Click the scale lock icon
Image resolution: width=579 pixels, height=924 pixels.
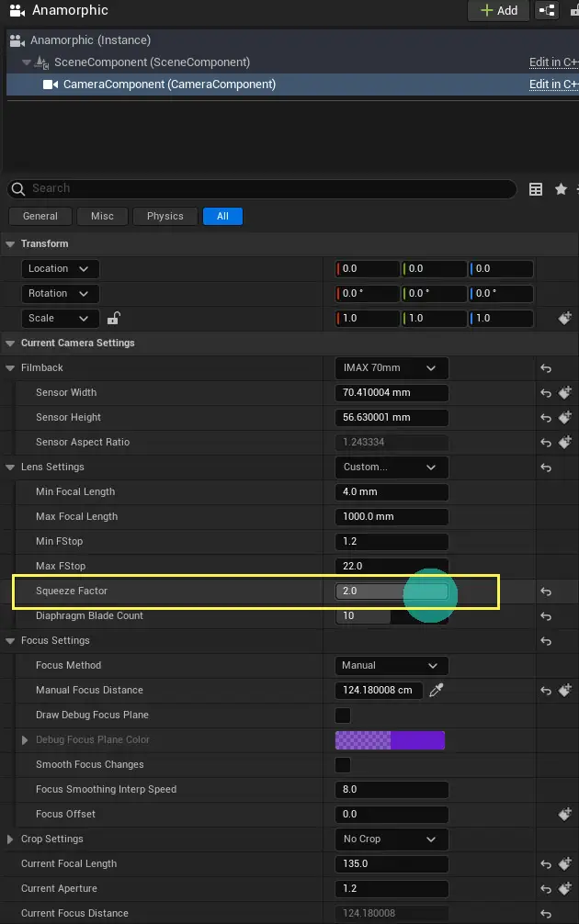[x=114, y=319]
